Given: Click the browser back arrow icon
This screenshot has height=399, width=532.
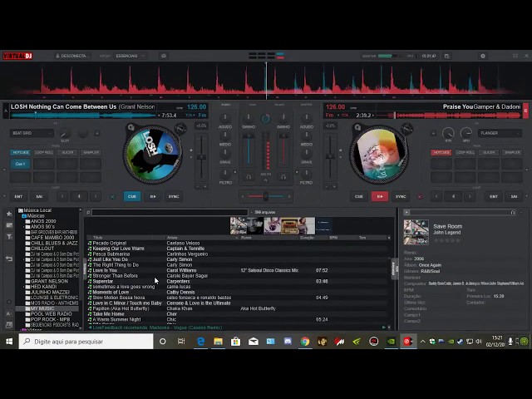Looking at the screenshot, I should (9, 259).
